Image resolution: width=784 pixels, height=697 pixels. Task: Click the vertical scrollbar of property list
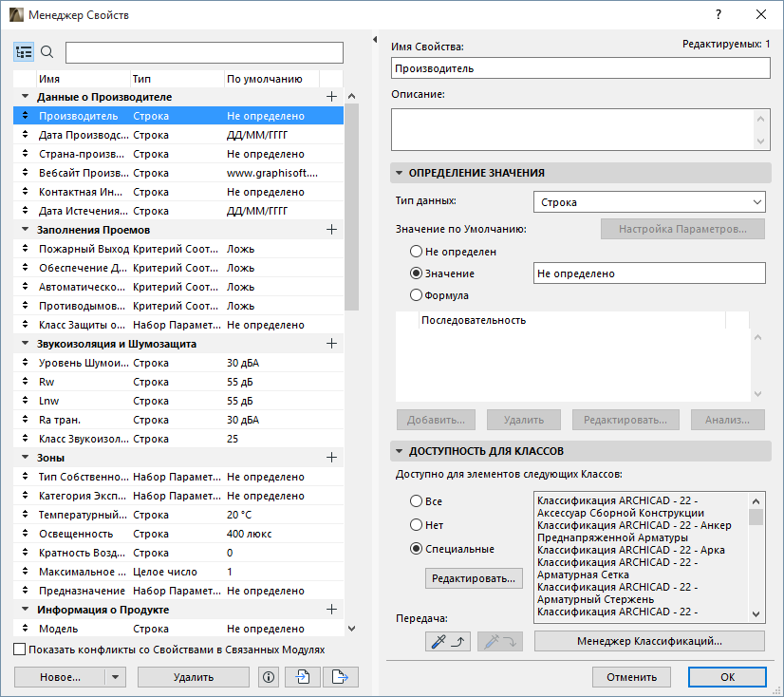pos(351,207)
